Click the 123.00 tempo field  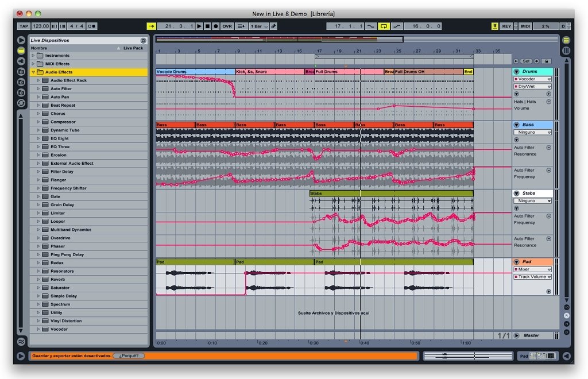41,26
